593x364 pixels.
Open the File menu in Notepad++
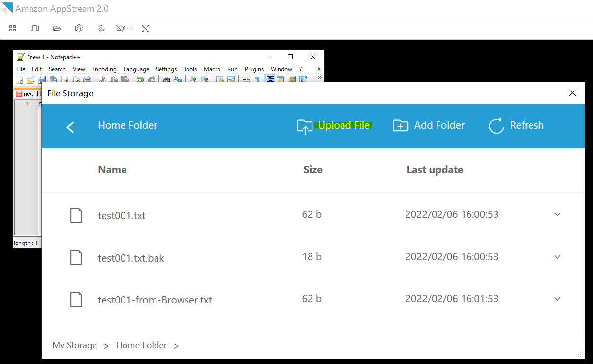click(x=21, y=69)
